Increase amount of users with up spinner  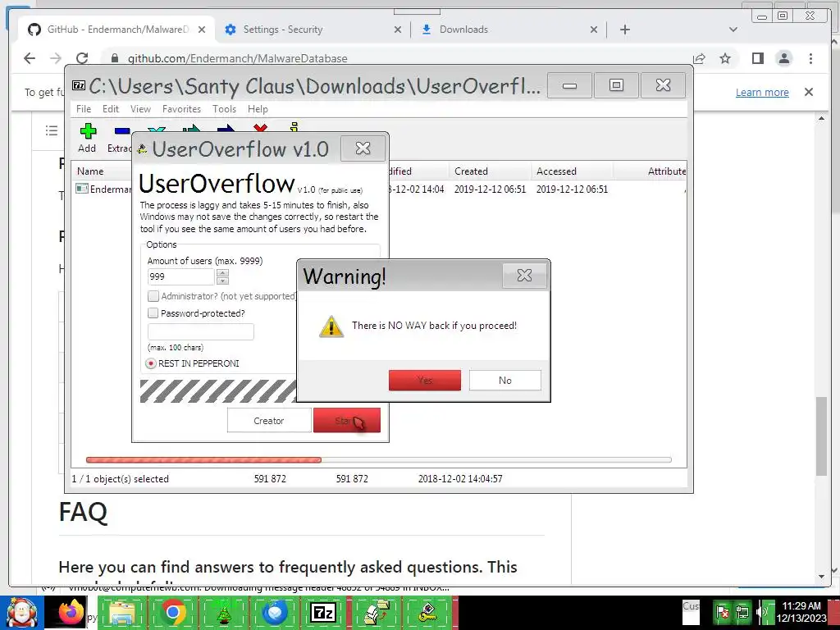(x=223, y=272)
